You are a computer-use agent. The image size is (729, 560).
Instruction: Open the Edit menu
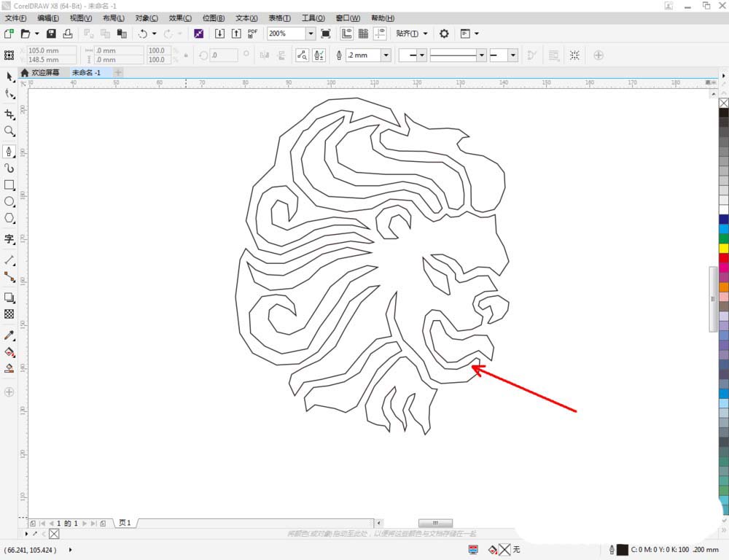[48, 18]
